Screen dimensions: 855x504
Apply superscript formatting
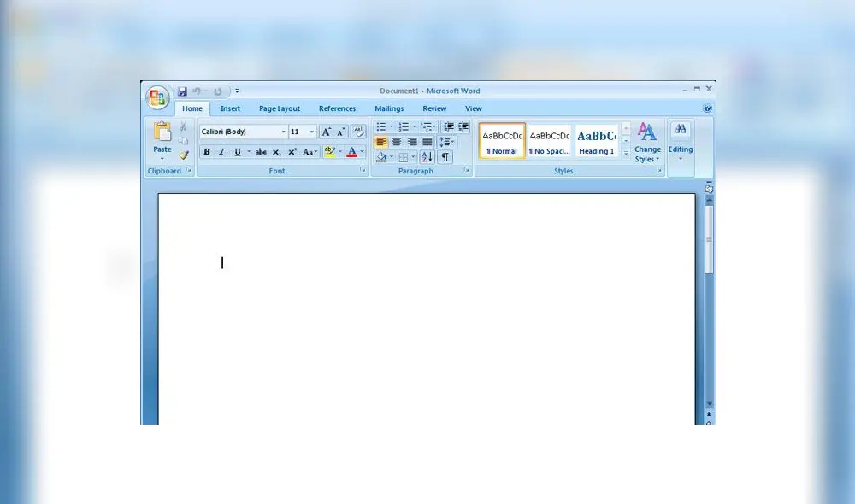(x=292, y=151)
